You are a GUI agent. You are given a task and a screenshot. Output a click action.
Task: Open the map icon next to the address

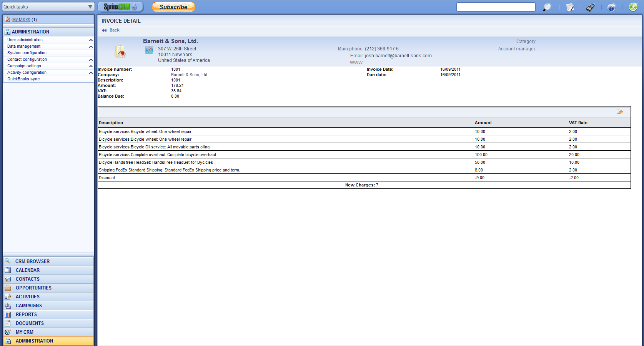pos(149,50)
